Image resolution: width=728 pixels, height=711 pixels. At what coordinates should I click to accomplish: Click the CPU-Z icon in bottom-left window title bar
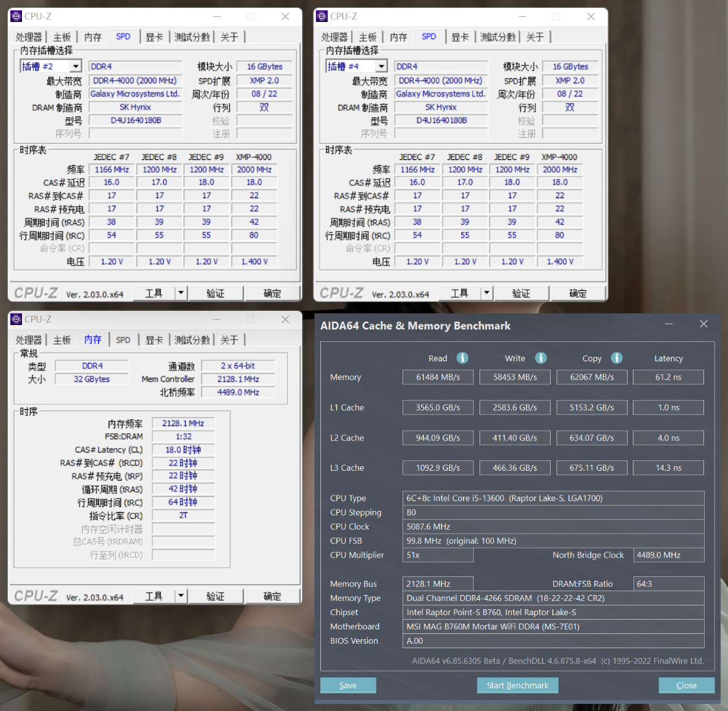(x=16, y=319)
